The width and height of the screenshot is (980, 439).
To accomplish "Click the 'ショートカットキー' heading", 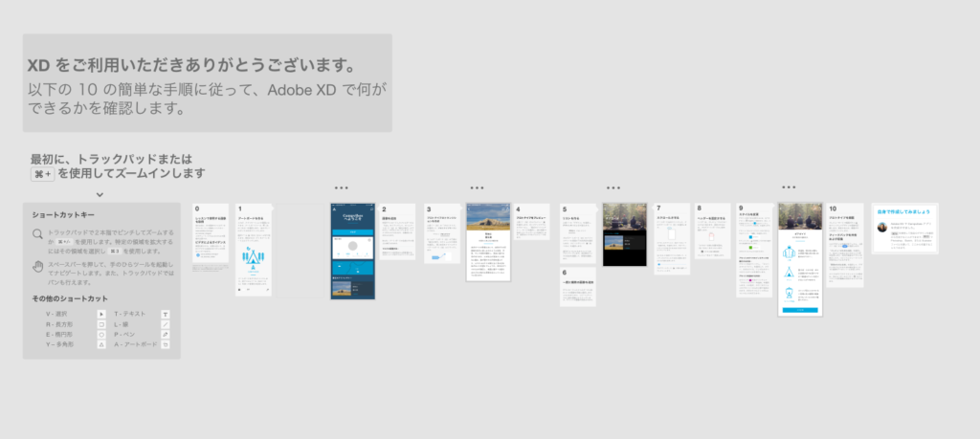I will (x=63, y=215).
